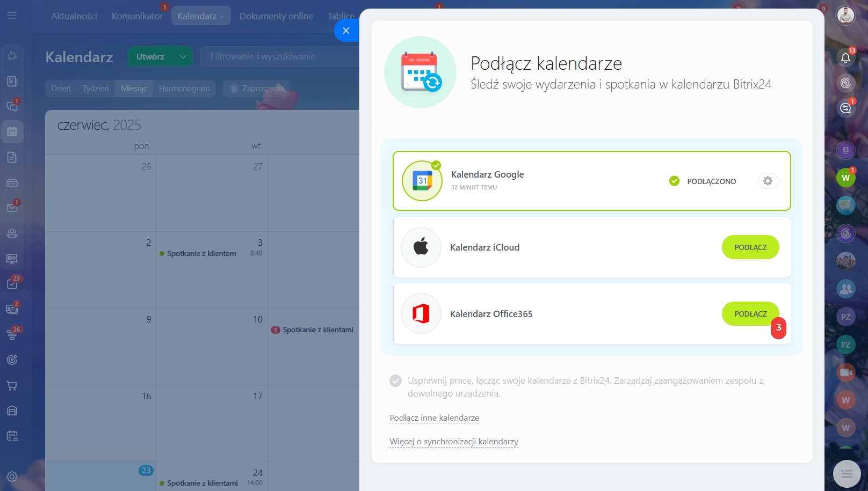Screen dimensions: 868x491
Task: Click the Apple iCloud logo icon
Action: 421,247
